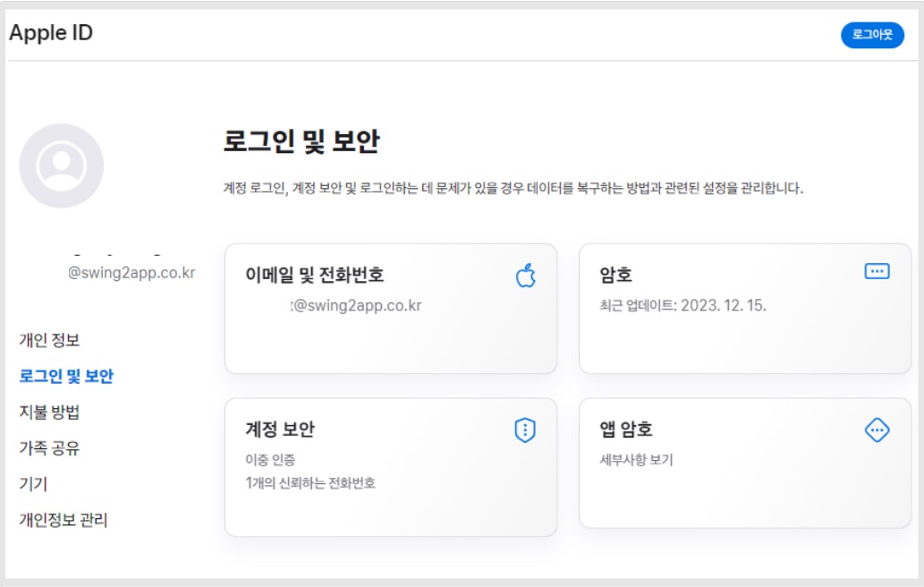Click the email address under the avatar
This screenshot has width=924, height=587.
131,273
